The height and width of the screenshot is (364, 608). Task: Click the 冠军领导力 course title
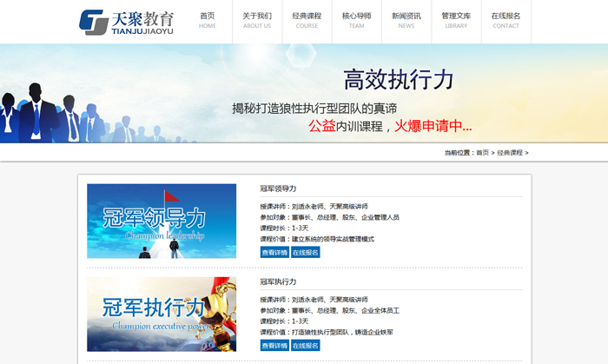pos(278,189)
